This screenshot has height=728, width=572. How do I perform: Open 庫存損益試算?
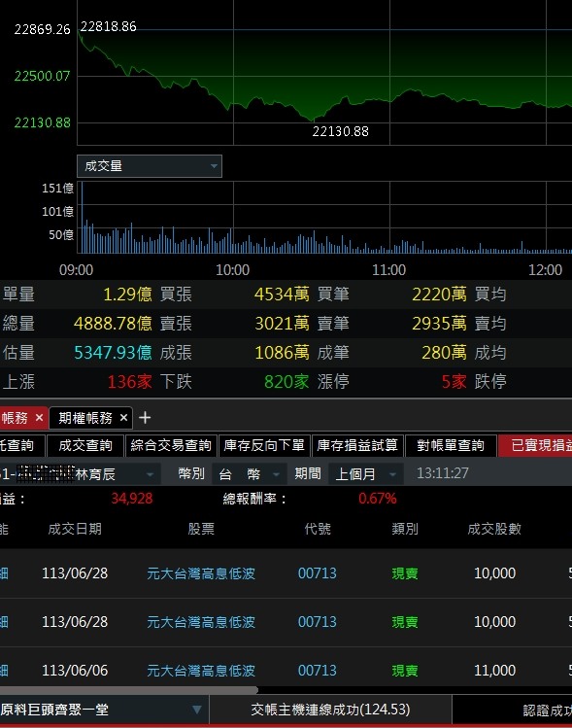pos(357,446)
